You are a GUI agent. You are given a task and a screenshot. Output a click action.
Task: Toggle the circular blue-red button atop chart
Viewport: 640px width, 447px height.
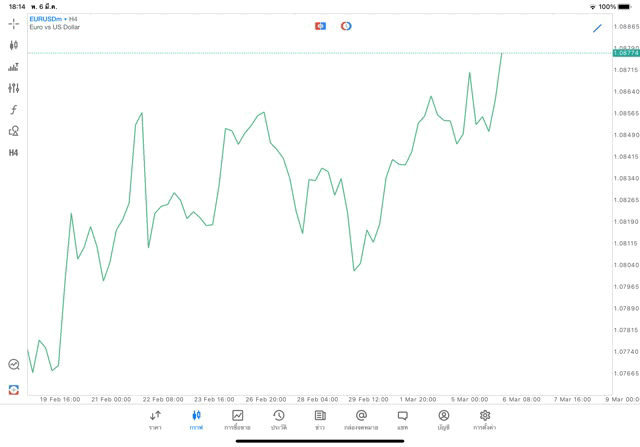pos(346,26)
